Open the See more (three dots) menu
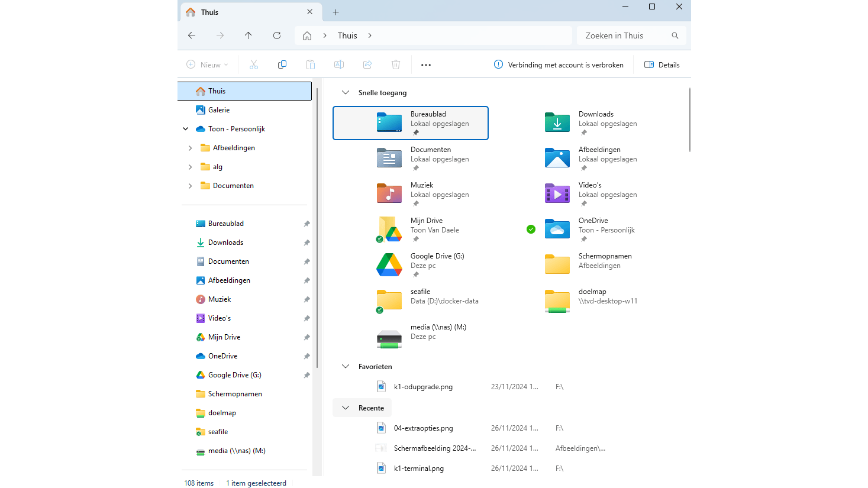Image resolution: width=868 pixels, height=488 pixels. (x=426, y=64)
